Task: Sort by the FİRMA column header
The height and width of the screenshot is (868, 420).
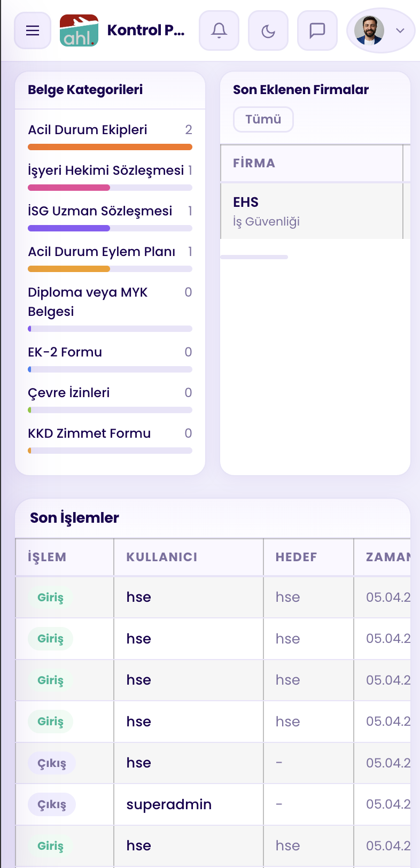Action: click(x=254, y=164)
